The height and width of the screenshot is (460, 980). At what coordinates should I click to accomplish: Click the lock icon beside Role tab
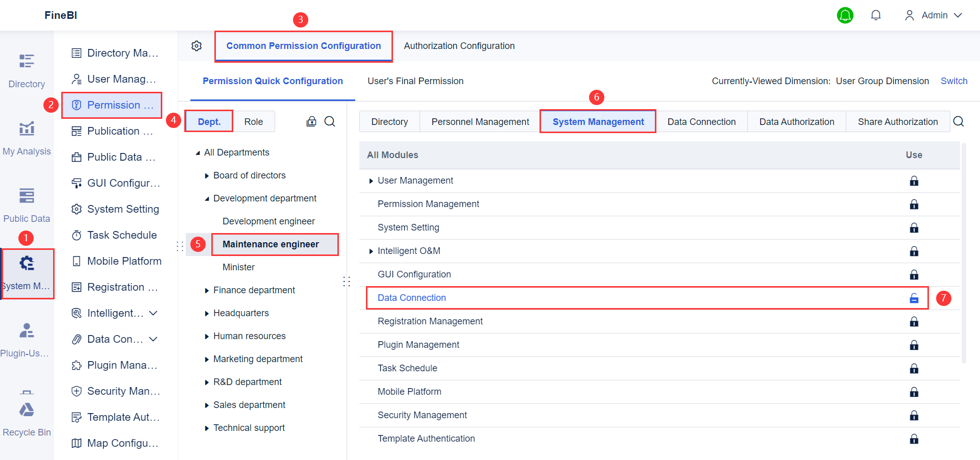click(311, 121)
